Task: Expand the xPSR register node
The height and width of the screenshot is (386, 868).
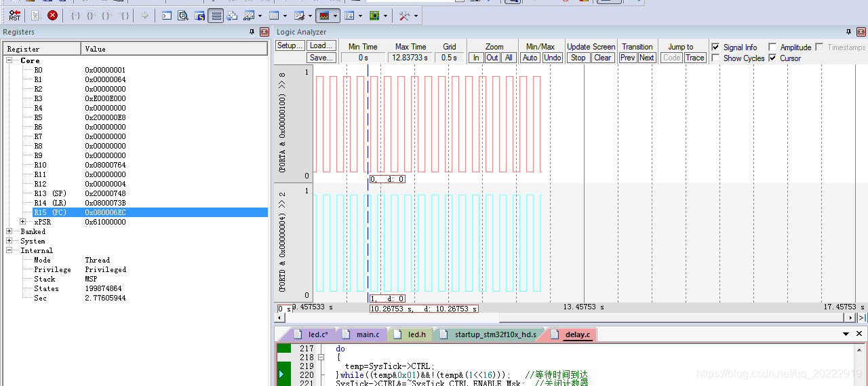Action: pyautogui.click(x=23, y=222)
